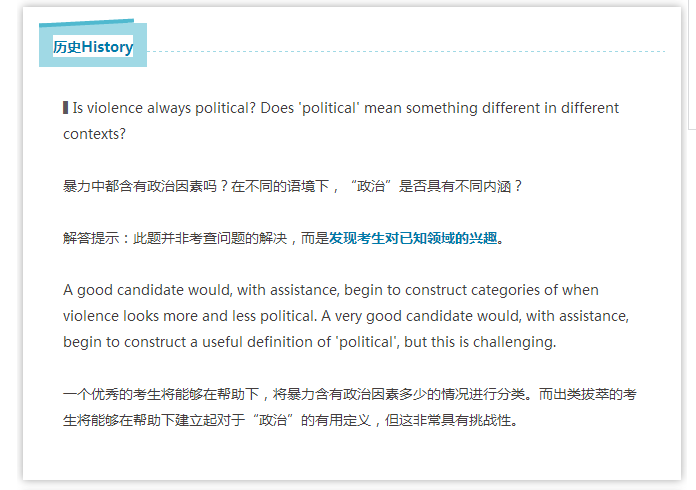Click the quoted “政治” in the final line
The height and width of the screenshot is (490, 696).
[x=273, y=420]
